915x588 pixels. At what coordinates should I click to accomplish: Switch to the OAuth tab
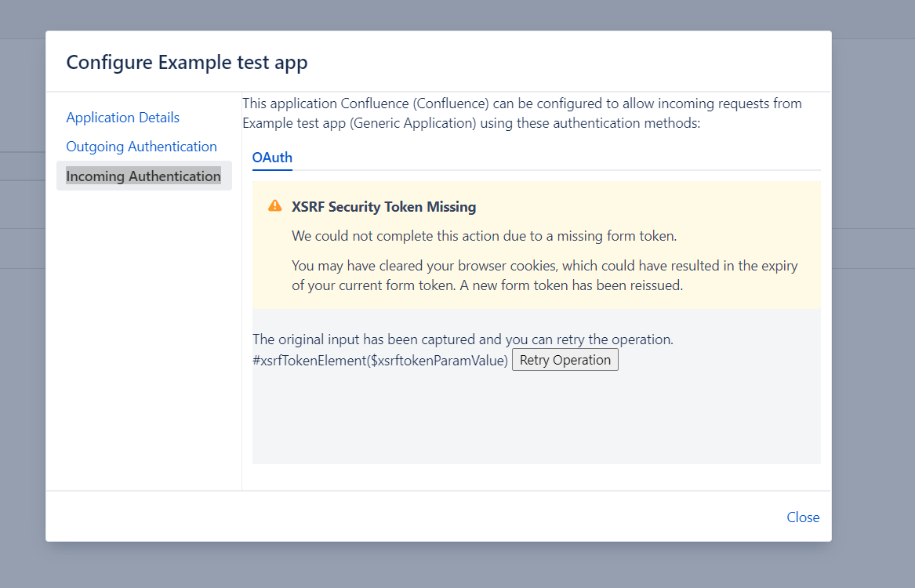click(272, 158)
